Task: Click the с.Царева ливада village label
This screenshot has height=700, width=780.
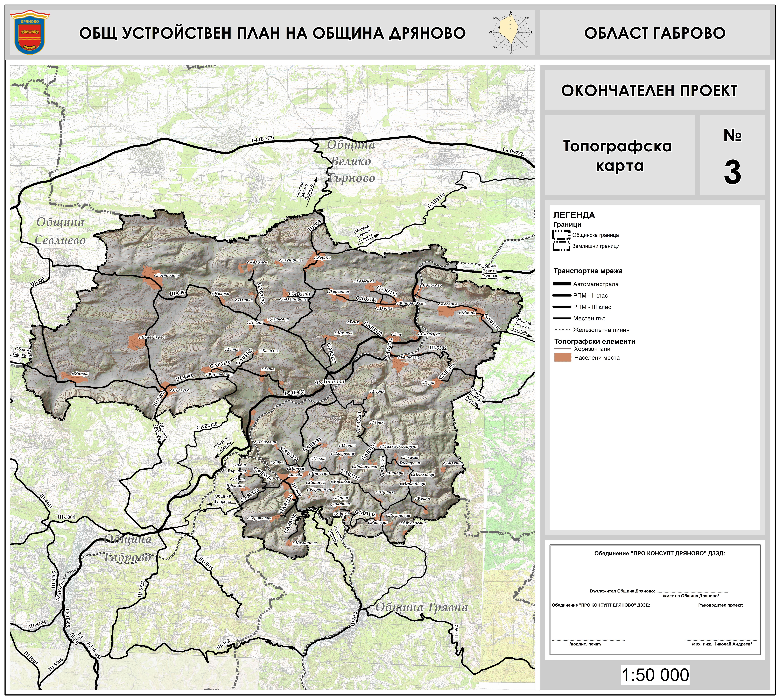Action: tap(295, 472)
